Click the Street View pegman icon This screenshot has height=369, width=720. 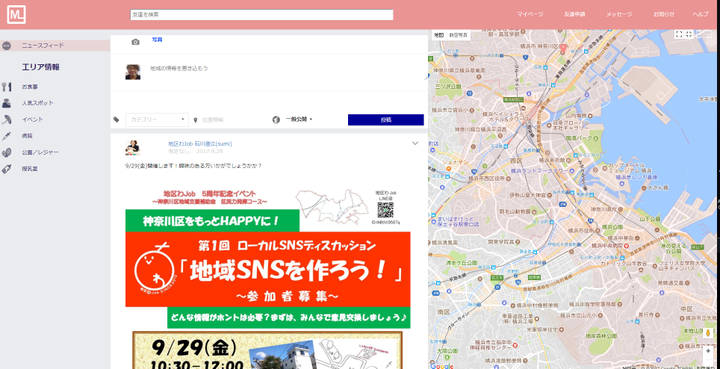[x=708, y=332]
